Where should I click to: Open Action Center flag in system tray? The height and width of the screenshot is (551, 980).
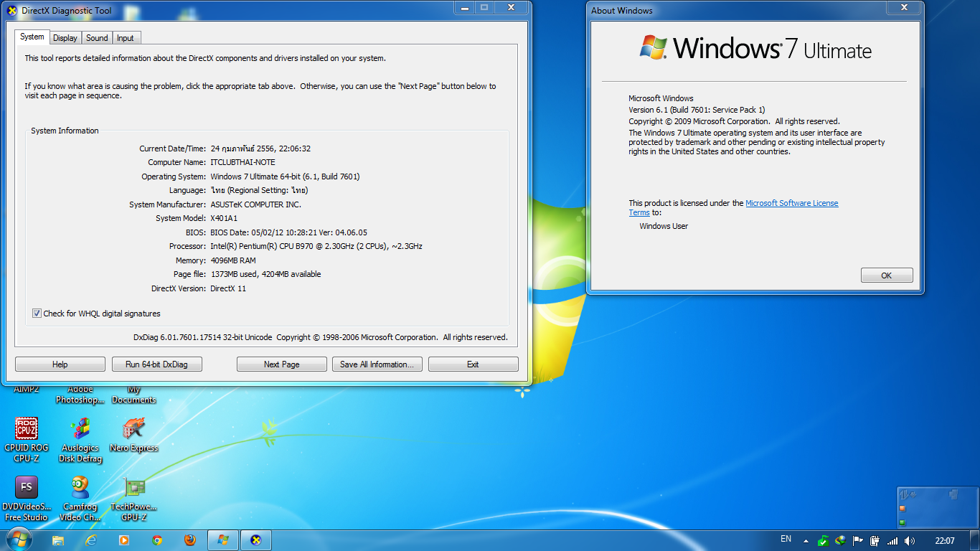(857, 540)
